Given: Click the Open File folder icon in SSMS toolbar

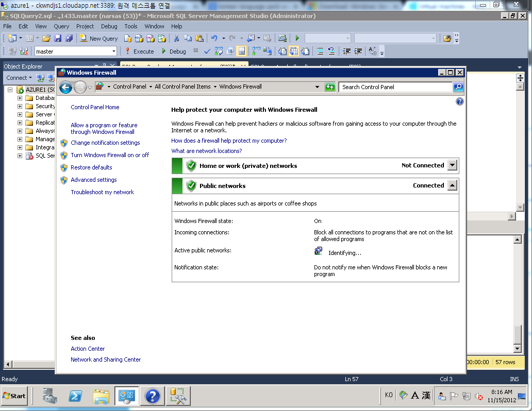Looking at the screenshot, I should tap(46, 38).
